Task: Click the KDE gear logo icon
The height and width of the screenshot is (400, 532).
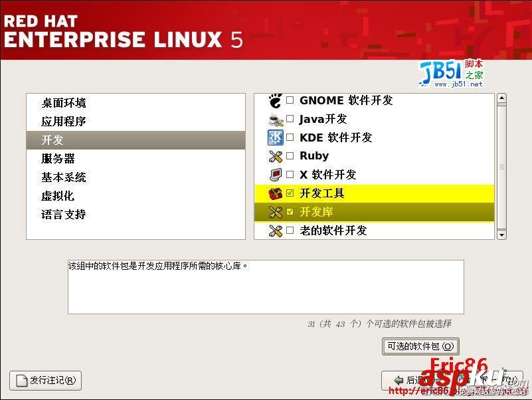Action: (276, 138)
